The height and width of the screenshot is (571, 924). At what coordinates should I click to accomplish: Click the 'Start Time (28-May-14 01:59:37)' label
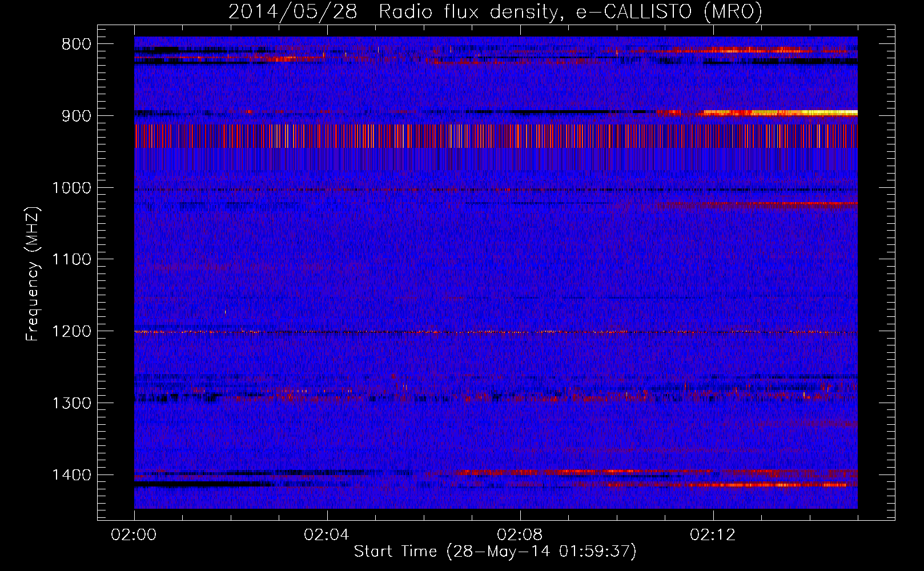[x=495, y=552]
